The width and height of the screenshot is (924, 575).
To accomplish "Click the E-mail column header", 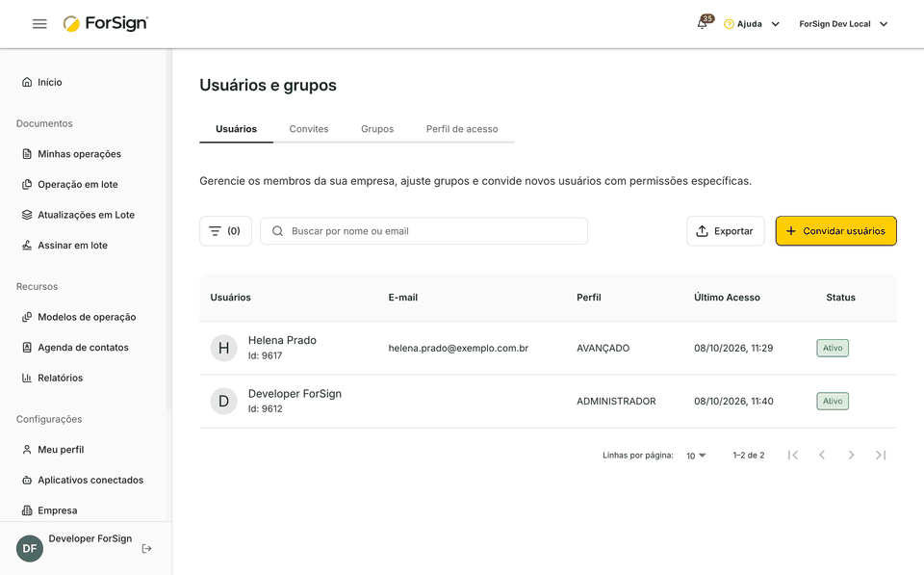I will [x=403, y=298].
